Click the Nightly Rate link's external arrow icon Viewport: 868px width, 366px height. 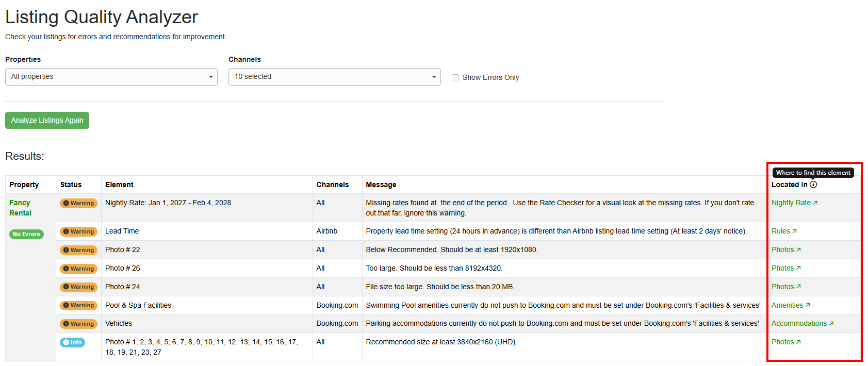pyautogui.click(x=815, y=203)
